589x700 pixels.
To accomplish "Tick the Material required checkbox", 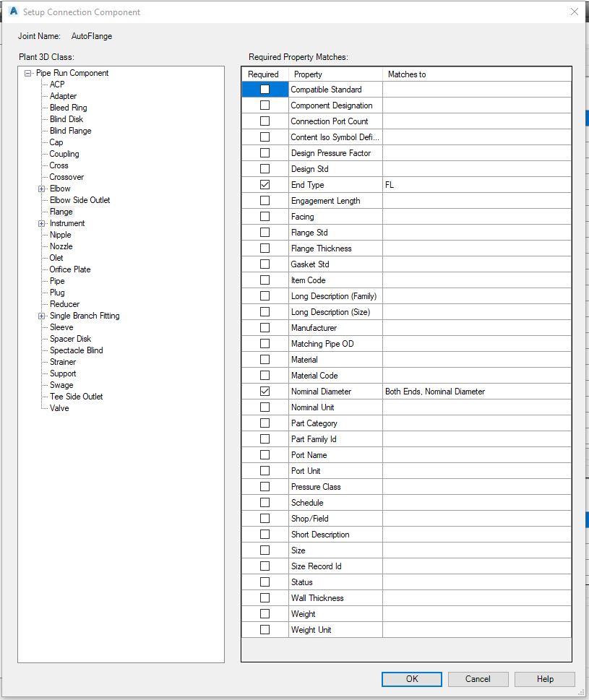I will (265, 359).
